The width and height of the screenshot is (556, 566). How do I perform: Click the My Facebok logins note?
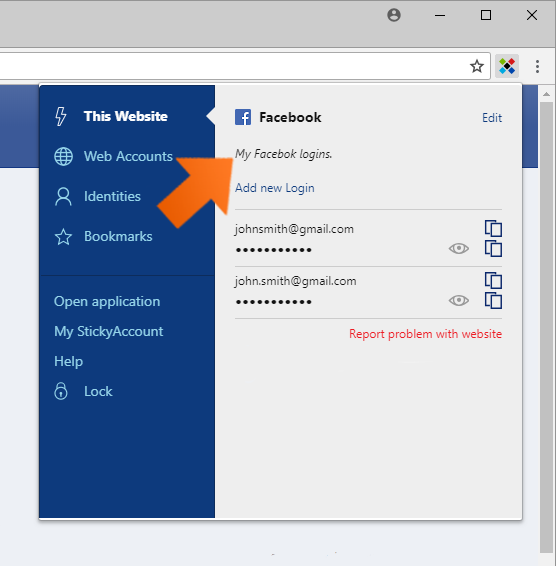pyautogui.click(x=284, y=154)
